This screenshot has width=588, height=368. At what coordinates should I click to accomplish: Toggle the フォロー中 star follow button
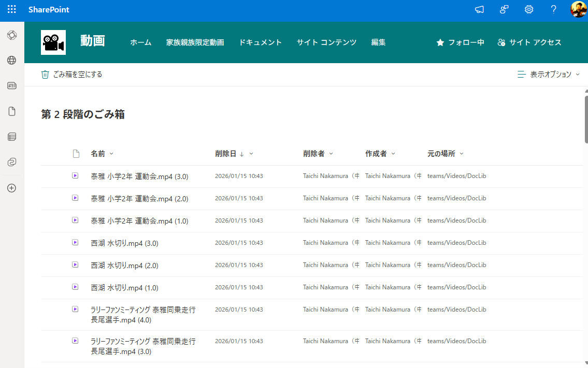pyautogui.click(x=460, y=42)
